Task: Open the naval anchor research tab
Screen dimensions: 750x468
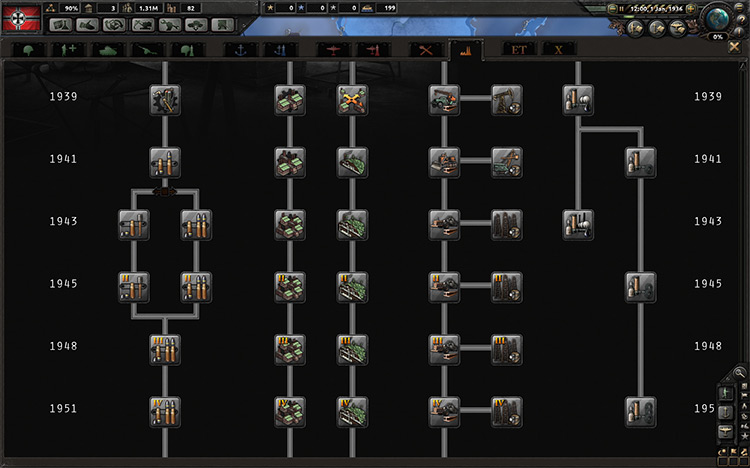Action: [240, 50]
